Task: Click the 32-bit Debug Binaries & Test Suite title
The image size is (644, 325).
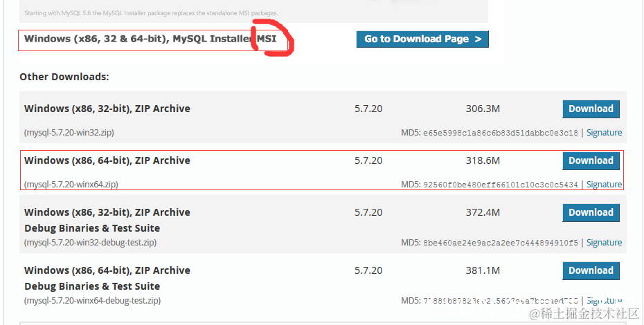Action: (x=107, y=221)
